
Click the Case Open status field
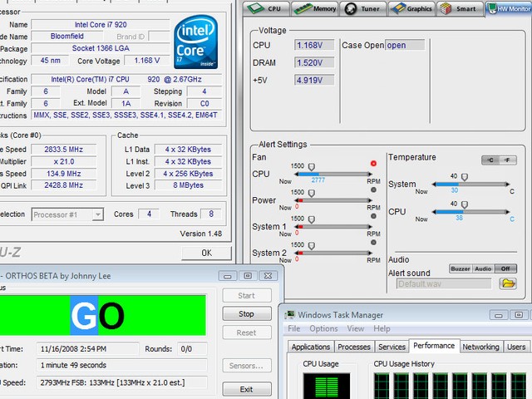click(405, 45)
